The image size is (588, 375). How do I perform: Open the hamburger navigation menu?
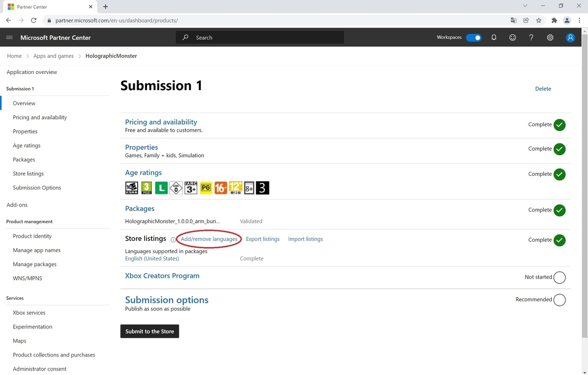click(x=9, y=38)
